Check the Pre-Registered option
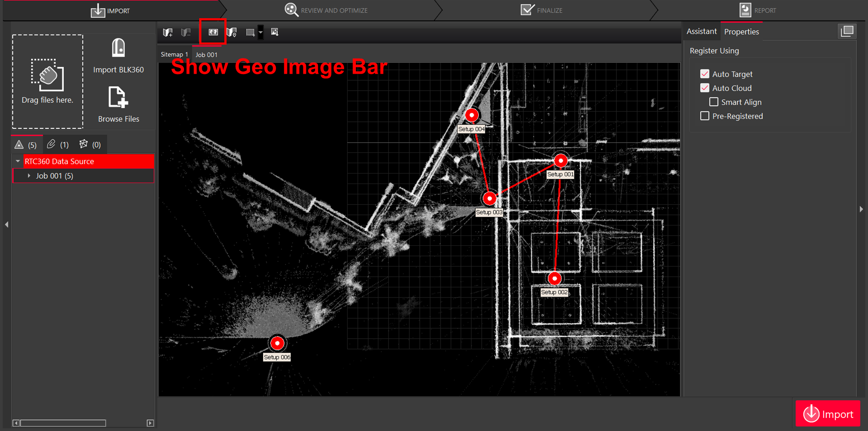868x431 pixels. tap(704, 116)
